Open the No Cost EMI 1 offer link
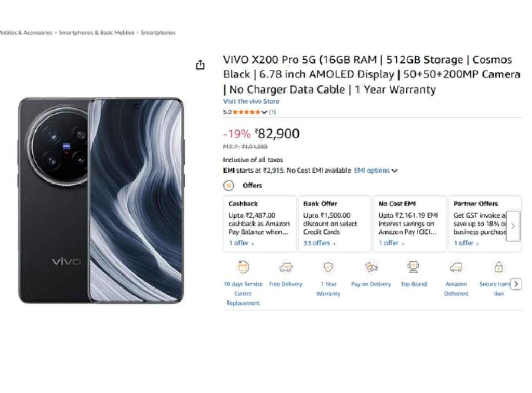This screenshot has width=532, height=393. 391,243
